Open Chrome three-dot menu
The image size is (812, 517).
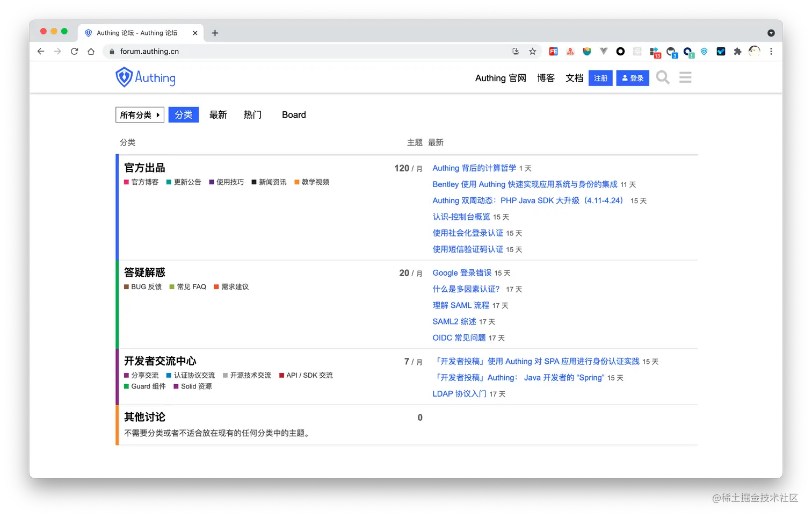coord(771,52)
